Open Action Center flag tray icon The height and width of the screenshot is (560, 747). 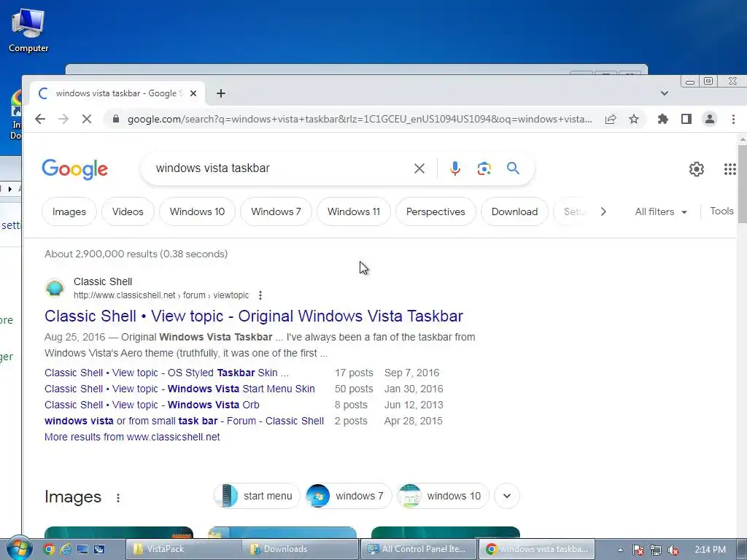[x=638, y=550]
